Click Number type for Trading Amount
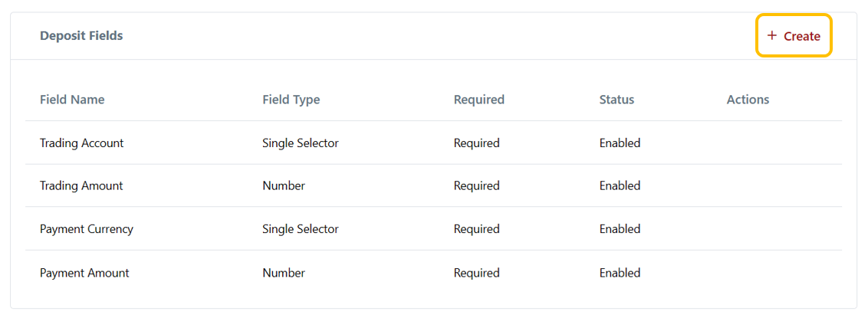The width and height of the screenshot is (868, 318). pos(283,186)
